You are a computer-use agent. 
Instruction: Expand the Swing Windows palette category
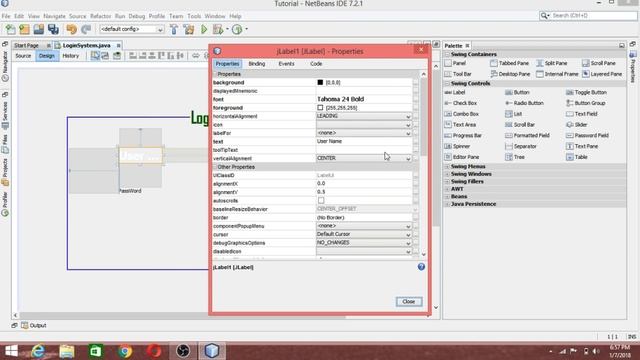[x=447, y=174]
